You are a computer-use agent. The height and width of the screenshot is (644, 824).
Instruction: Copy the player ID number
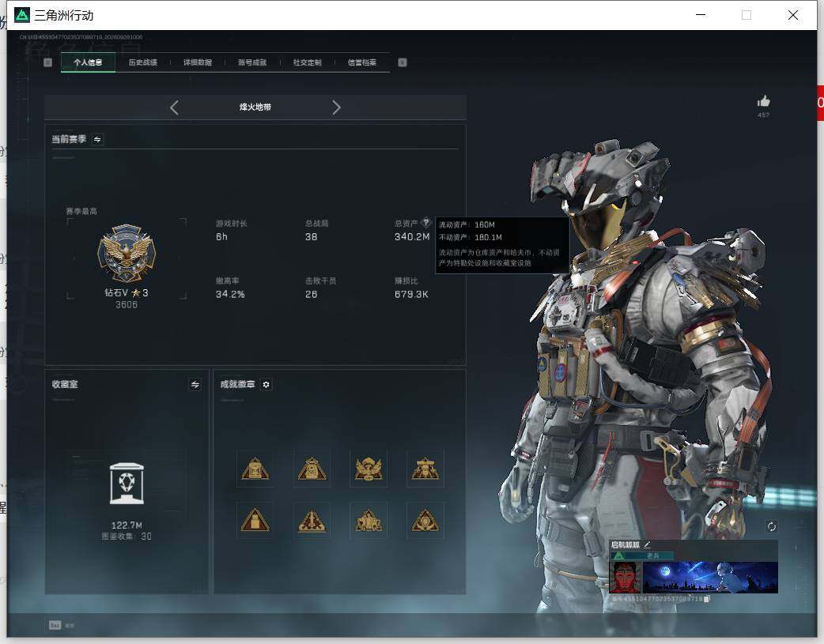click(x=707, y=599)
